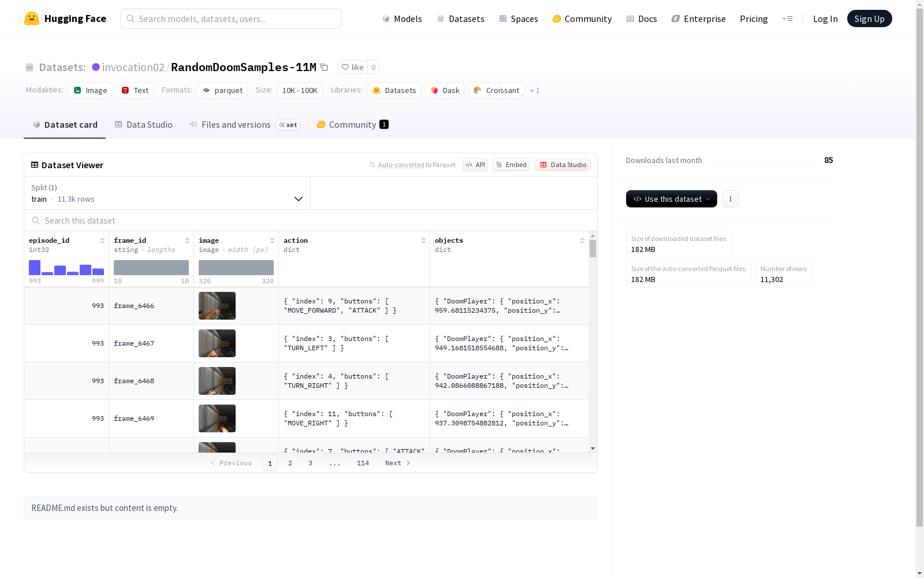Click the Embed button

pos(511,165)
